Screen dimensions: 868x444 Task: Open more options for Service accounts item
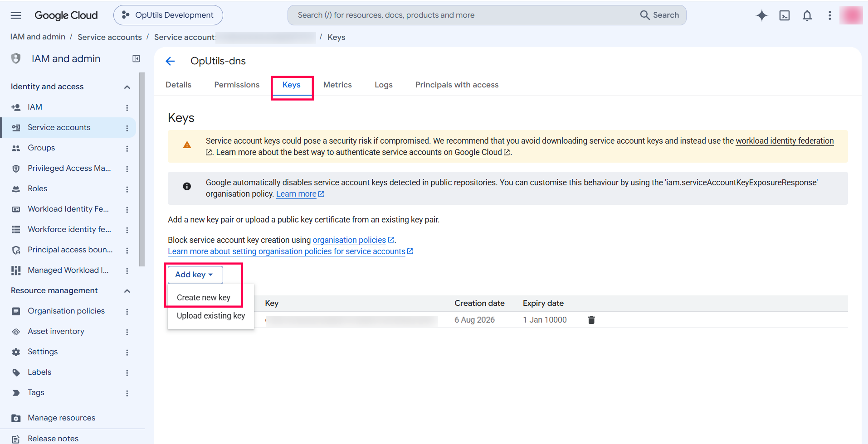pyautogui.click(x=127, y=128)
